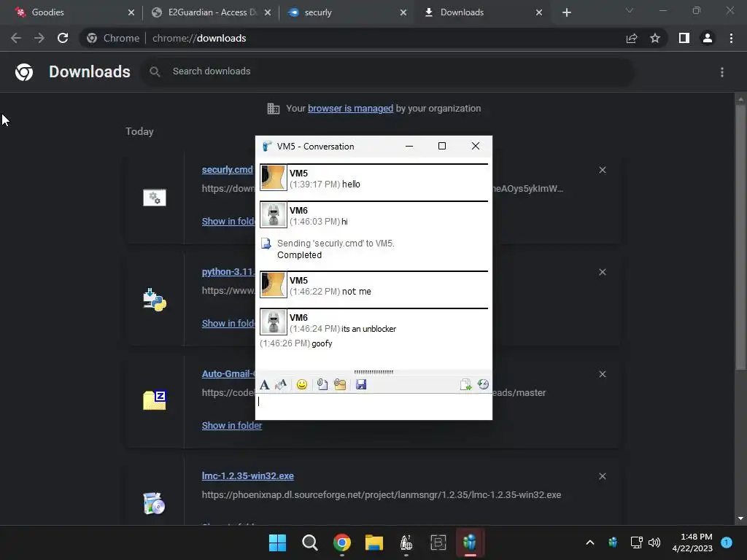The height and width of the screenshot is (560, 747).
Task: Click the send message icon at toolbar right
Action: coord(465,384)
